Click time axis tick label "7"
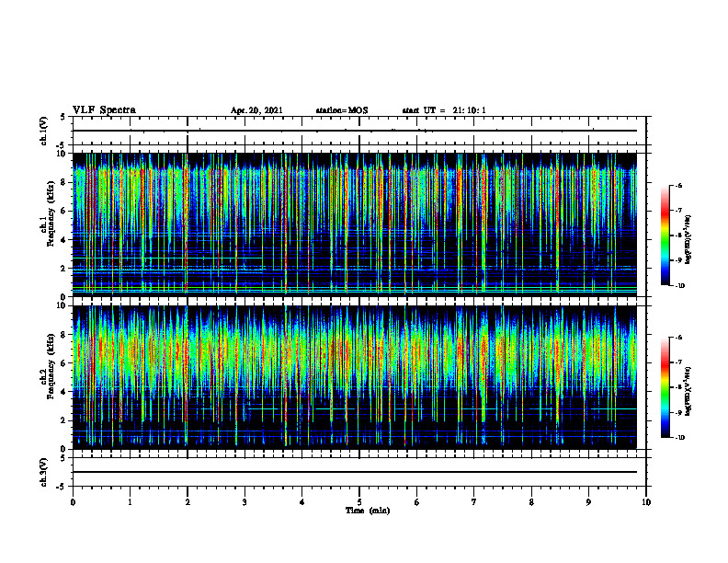The height and width of the screenshot is (563, 728). click(474, 502)
